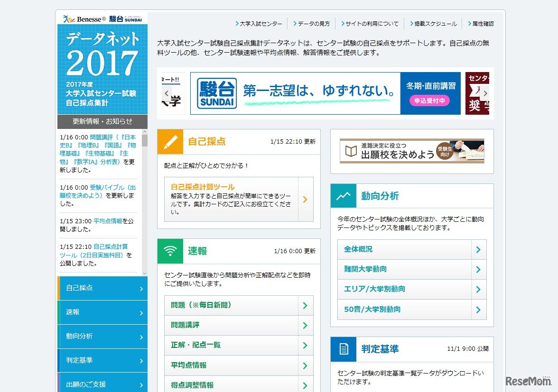
Task: Click the orange pencil icon for 自己採点
Action: (170, 141)
